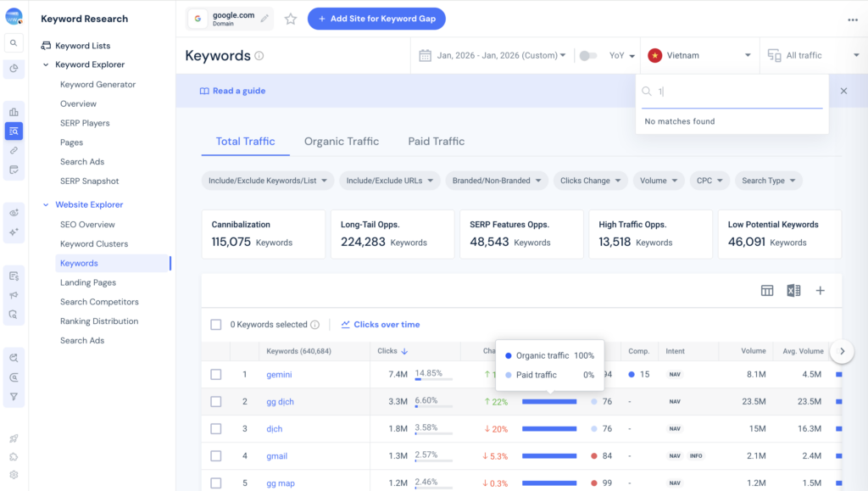Open the Read a guide link
Screen dimensions: 868x491
pos(233,91)
